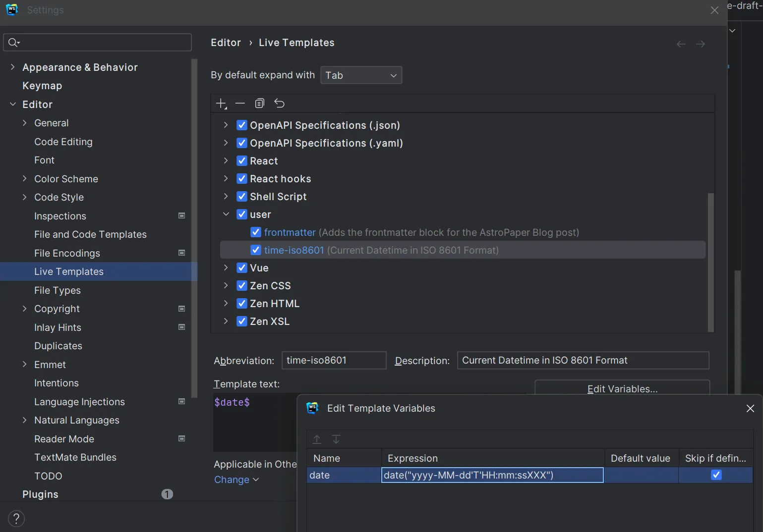763x532 pixels.
Task: Click the Editor breadcrumb
Action: click(226, 43)
